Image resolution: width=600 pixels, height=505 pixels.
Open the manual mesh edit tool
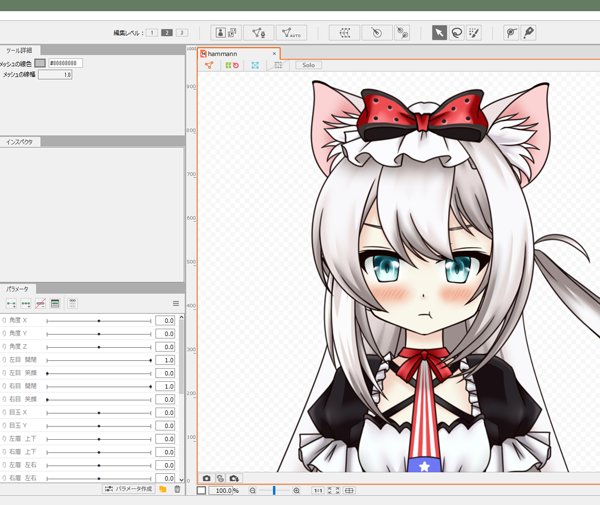[259, 33]
